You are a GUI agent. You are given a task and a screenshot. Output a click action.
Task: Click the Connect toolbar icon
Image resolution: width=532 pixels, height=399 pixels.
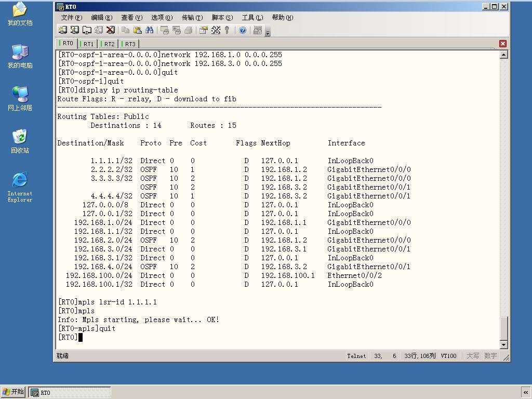63,30
